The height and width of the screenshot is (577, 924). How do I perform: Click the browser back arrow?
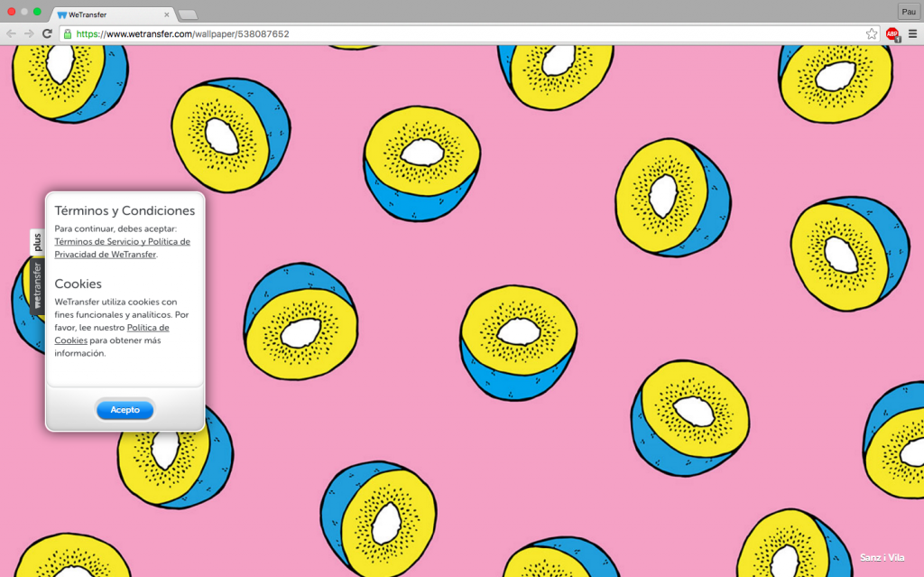pyautogui.click(x=11, y=33)
